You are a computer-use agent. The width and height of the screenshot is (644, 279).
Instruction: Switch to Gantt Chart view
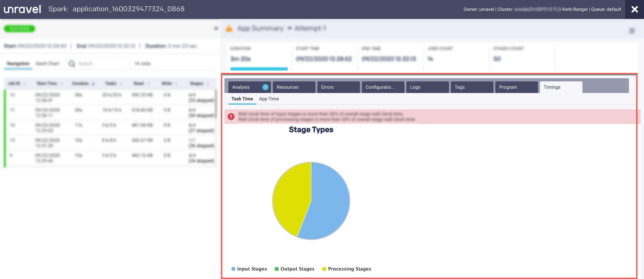47,64
